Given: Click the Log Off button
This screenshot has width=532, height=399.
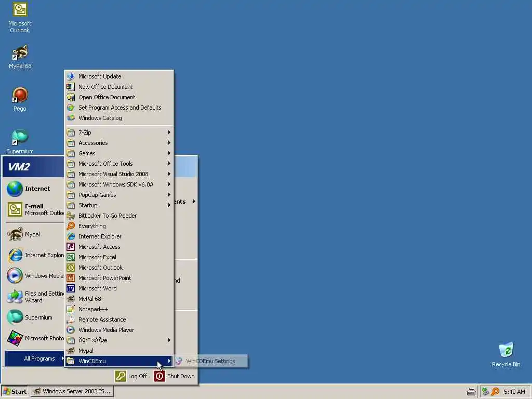Looking at the screenshot, I should [131, 376].
